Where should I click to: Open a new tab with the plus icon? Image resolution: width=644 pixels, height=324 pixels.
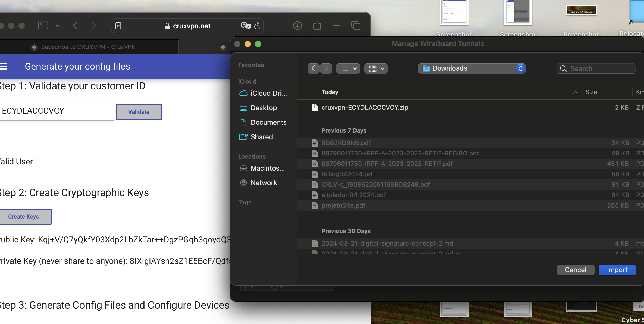336,26
